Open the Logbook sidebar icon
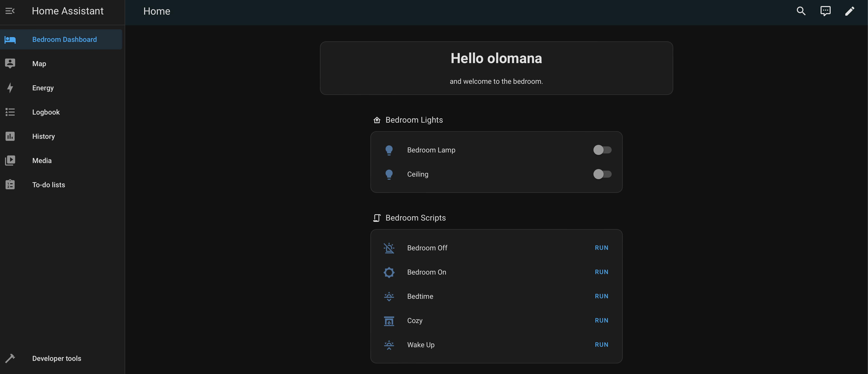Screen dimensions: 868x374 click(x=10, y=112)
